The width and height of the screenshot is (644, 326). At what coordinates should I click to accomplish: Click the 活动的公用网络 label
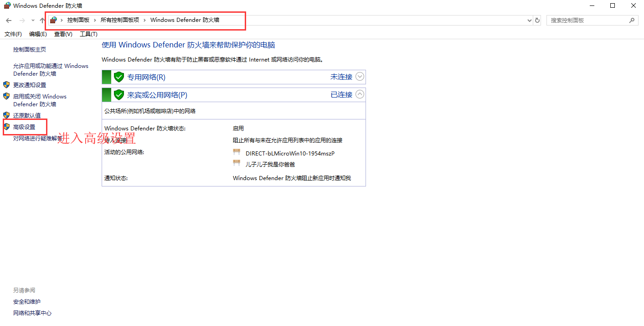[x=124, y=152]
